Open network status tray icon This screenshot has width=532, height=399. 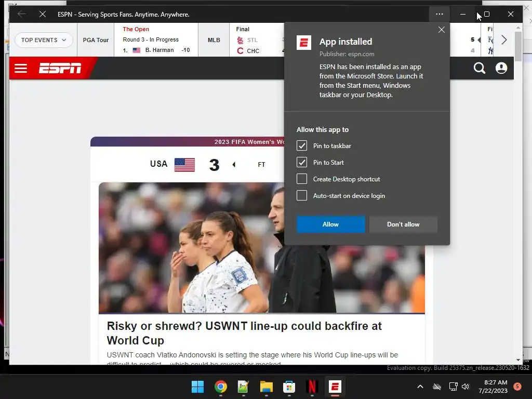coord(453,387)
